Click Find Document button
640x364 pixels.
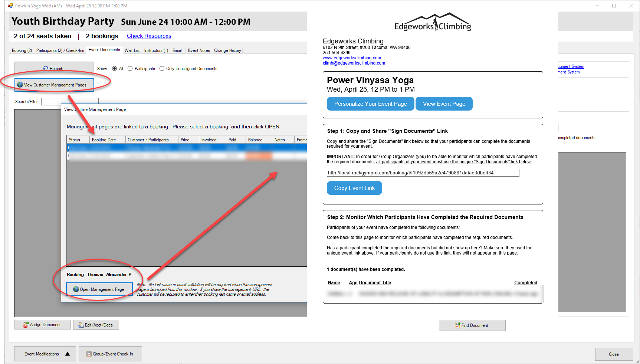472,325
